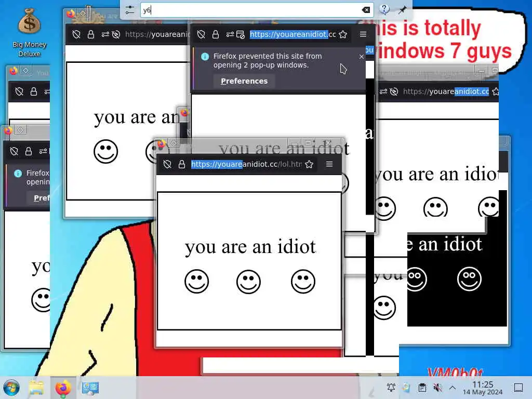Click middle smiley face in front window

[x=248, y=282]
